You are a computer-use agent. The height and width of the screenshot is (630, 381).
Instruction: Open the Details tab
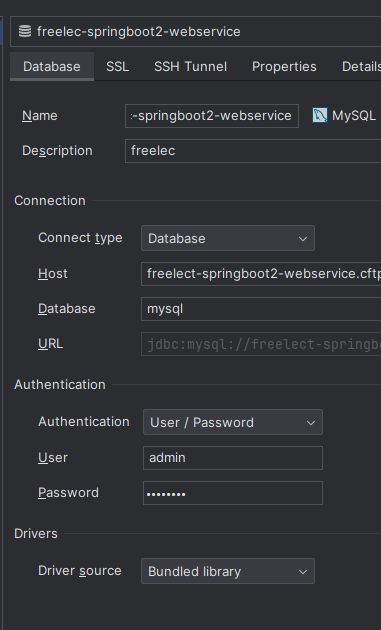coord(361,66)
